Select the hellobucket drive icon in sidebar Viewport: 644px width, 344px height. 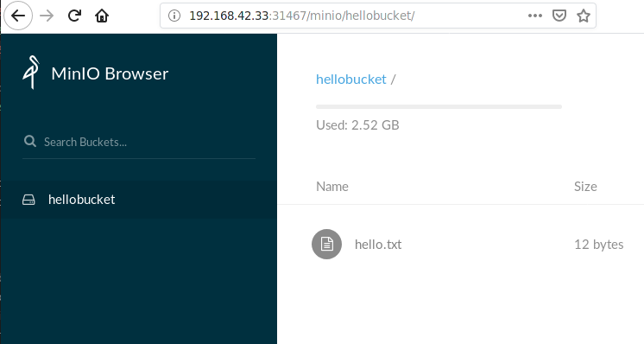[x=28, y=200]
